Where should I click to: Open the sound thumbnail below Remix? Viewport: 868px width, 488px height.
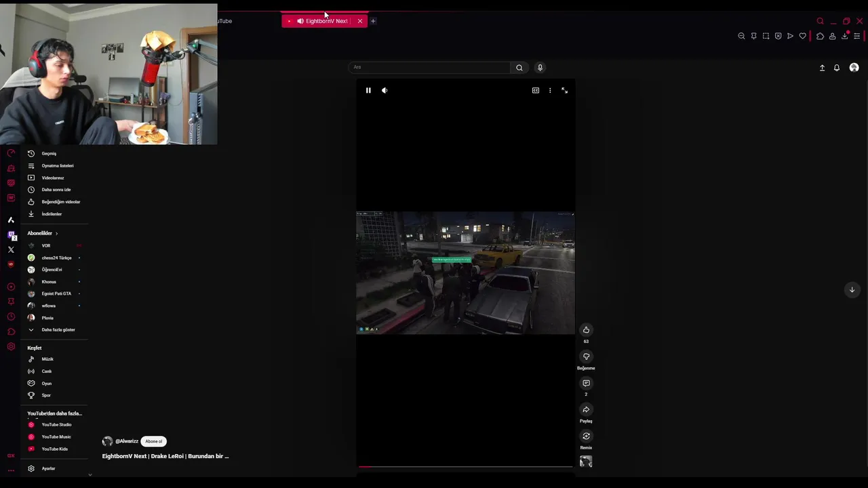click(x=586, y=462)
